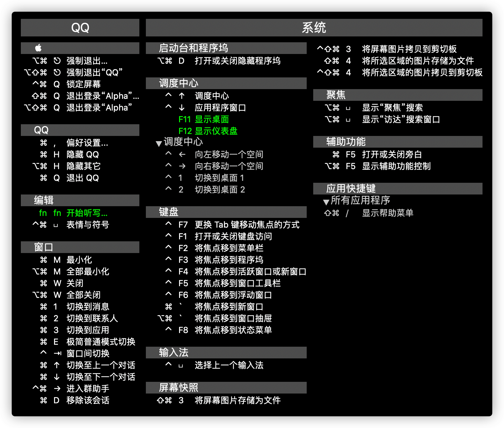Click the green F11 显示桌面 entry
The width and height of the screenshot is (504, 428).
click(204, 119)
